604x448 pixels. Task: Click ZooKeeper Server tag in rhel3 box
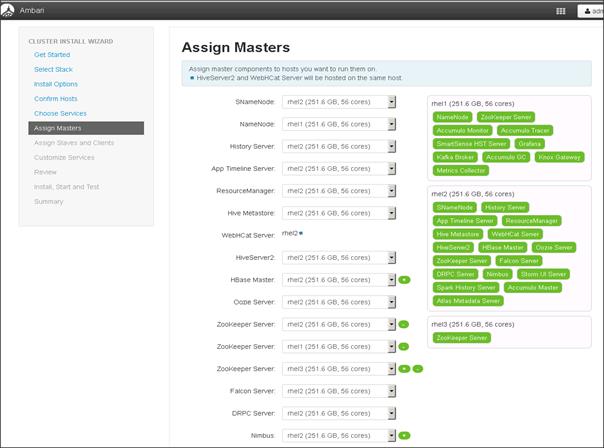pos(461,338)
